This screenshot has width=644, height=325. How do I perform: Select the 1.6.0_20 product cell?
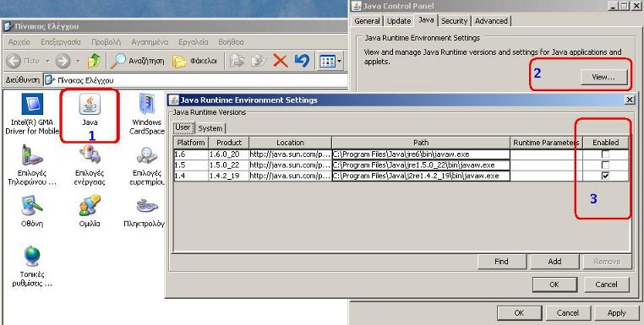coord(229,154)
